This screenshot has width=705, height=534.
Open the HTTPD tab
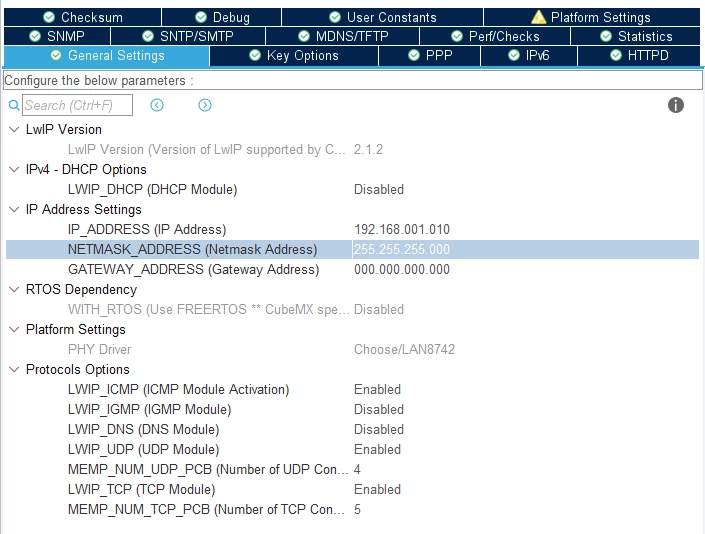(639, 56)
